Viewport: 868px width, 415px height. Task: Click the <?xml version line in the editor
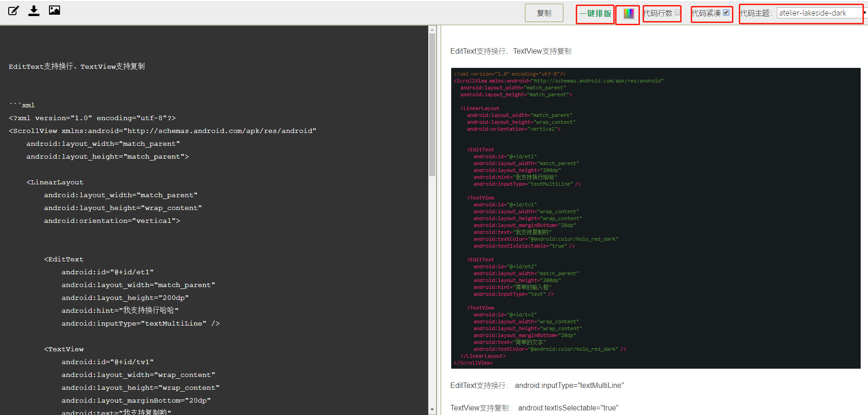(92, 118)
